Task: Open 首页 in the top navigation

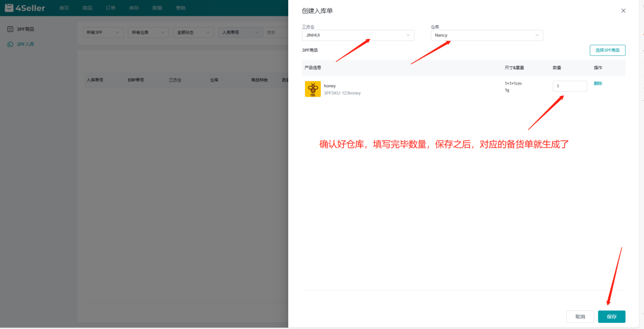Action: [x=64, y=8]
